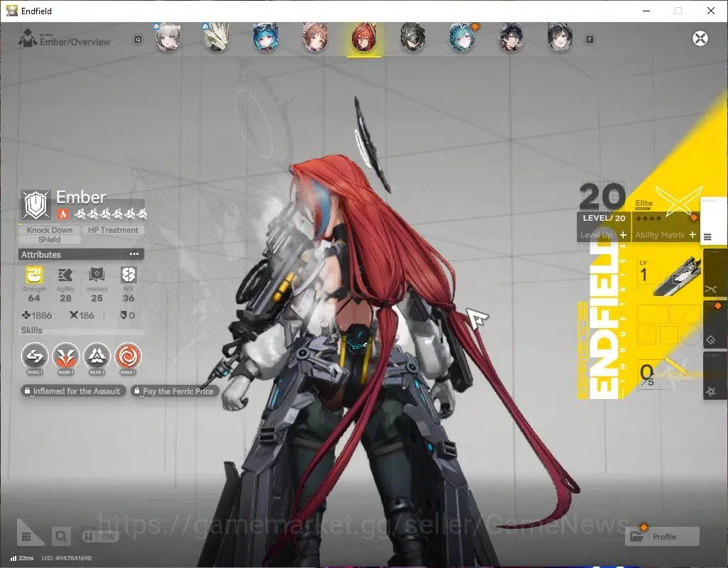Click the E next-operator key icon
Viewport: 728px width, 568px height.
click(x=590, y=40)
